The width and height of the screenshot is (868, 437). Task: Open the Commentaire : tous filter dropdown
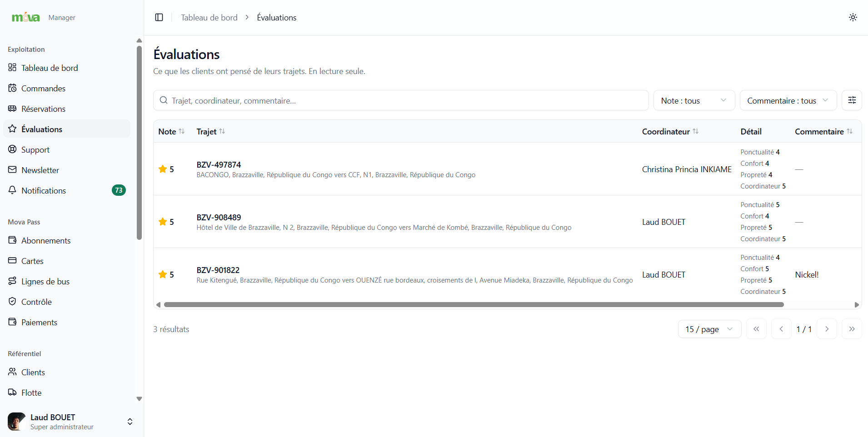(x=788, y=100)
